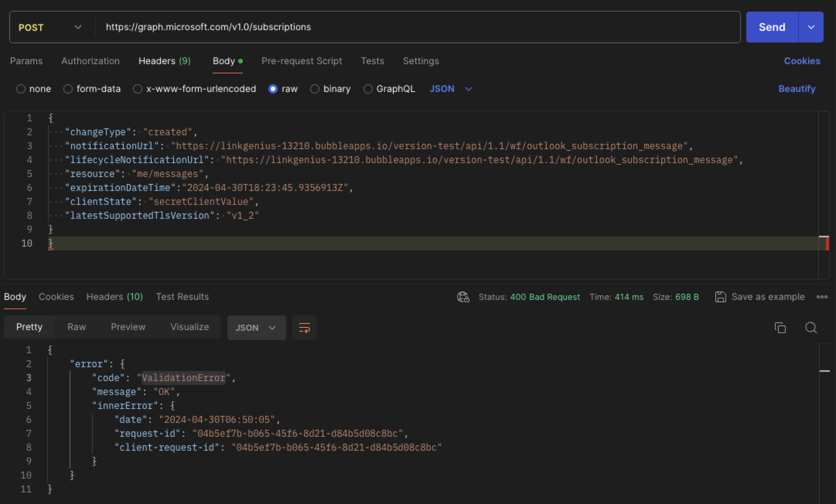The height and width of the screenshot is (504, 836).
Task: Click the response scrollbar position marker
Action: pos(824,371)
